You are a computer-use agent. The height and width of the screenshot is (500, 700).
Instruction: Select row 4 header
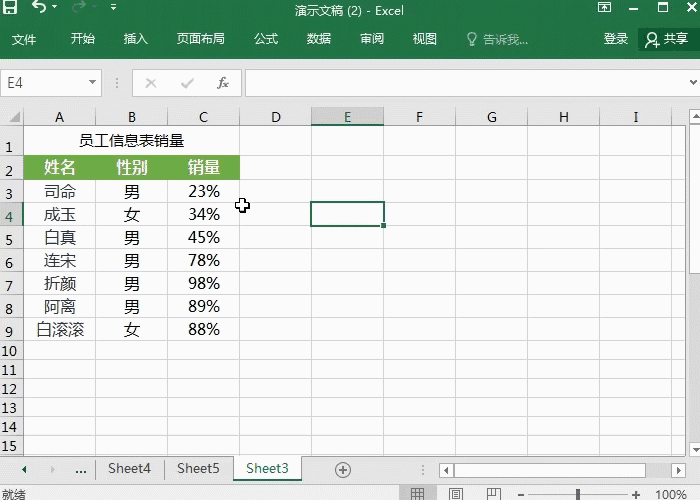[x=11, y=214]
